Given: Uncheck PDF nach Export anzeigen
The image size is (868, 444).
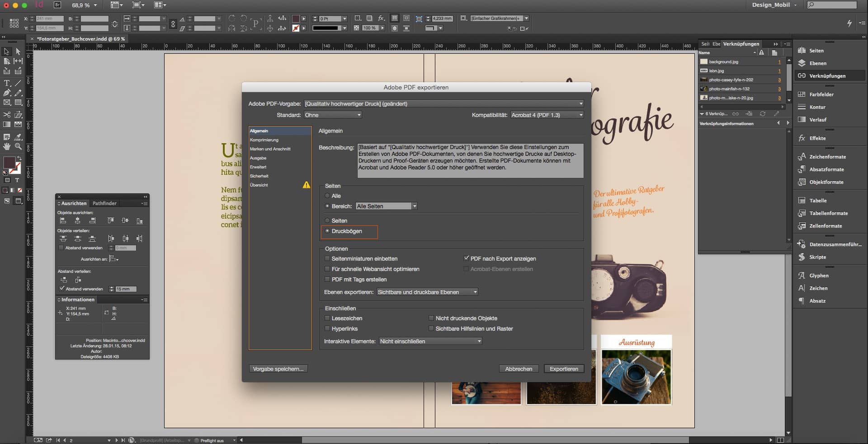Looking at the screenshot, I should click(466, 259).
